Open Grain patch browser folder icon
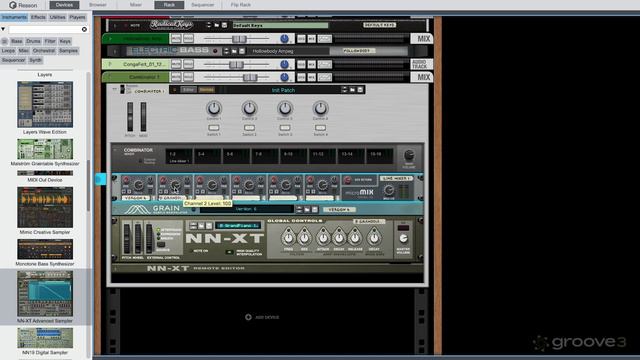This screenshot has width=640, height=360. (307, 209)
